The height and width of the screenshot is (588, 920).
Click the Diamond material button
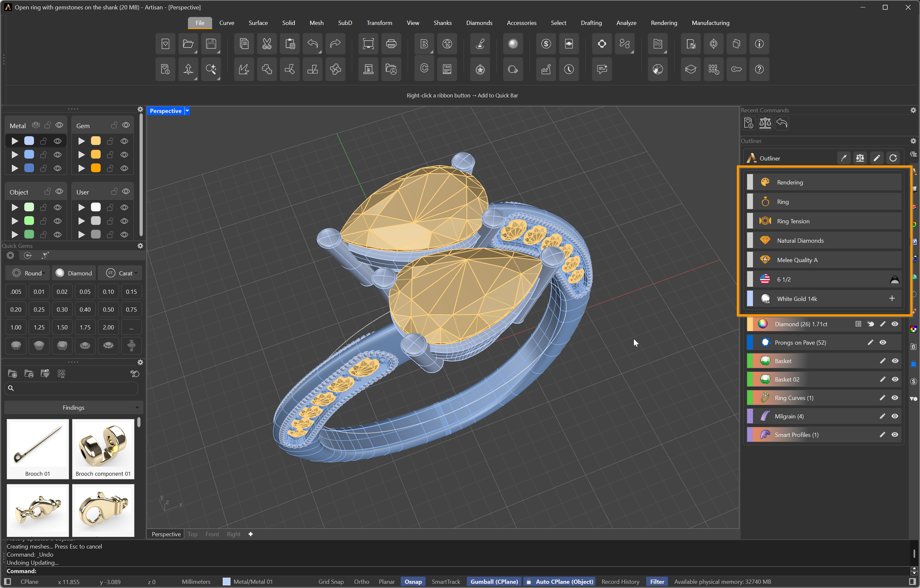(x=74, y=273)
